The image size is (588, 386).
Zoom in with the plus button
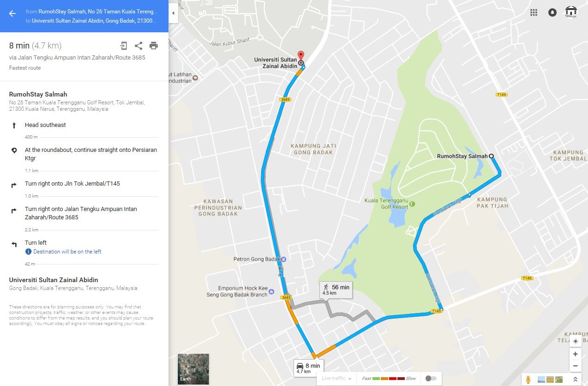pyautogui.click(x=575, y=354)
